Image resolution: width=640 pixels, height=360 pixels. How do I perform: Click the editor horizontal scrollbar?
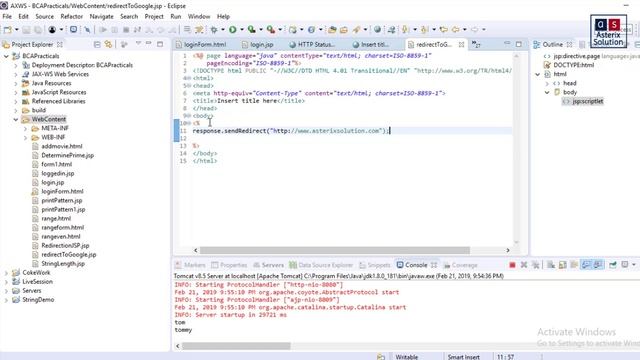pos(334,250)
